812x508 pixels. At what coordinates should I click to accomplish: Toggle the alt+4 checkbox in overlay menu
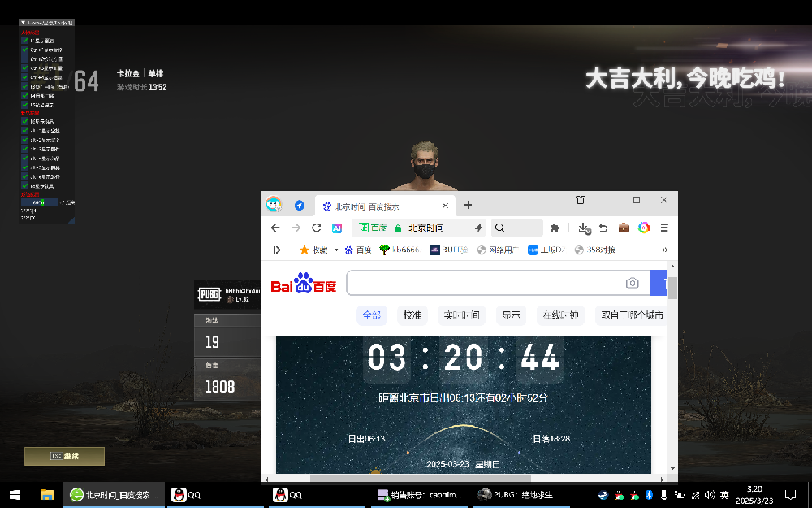pos(25,158)
